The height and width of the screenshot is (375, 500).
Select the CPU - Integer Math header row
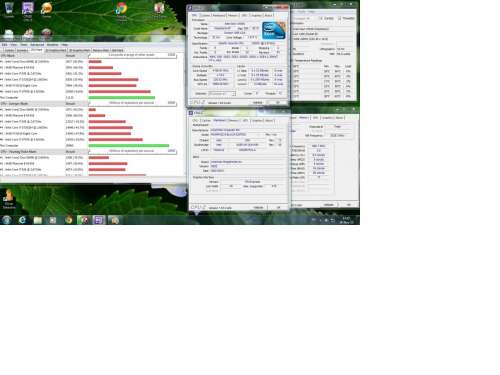coord(44,103)
